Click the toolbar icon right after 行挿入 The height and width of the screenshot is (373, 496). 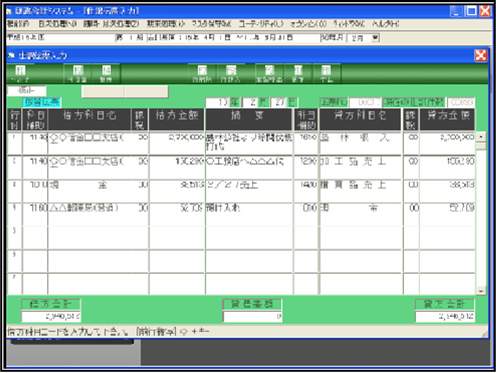point(269,74)
